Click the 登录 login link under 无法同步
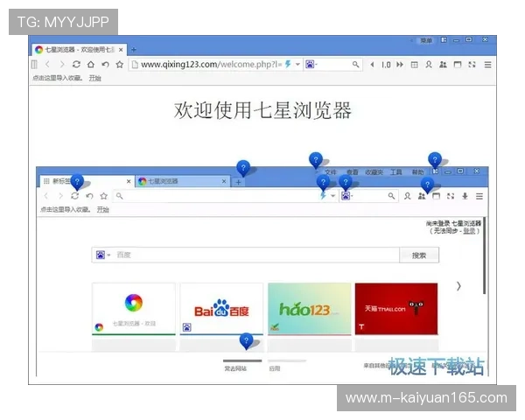The height and width of the screenshot is (420, 525). (469, 231)
